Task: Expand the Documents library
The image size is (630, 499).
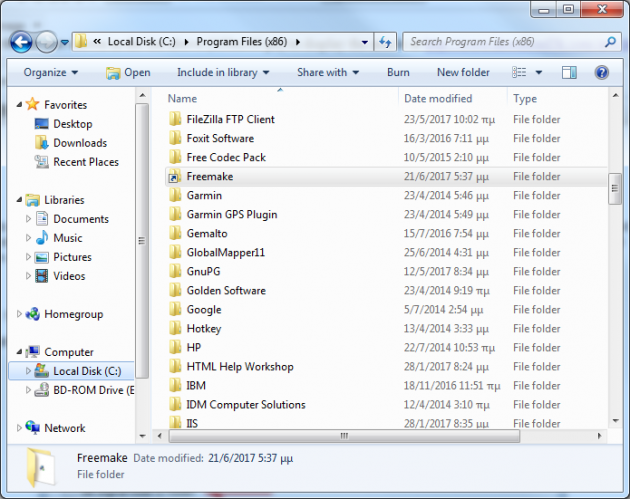Action: 28,219
